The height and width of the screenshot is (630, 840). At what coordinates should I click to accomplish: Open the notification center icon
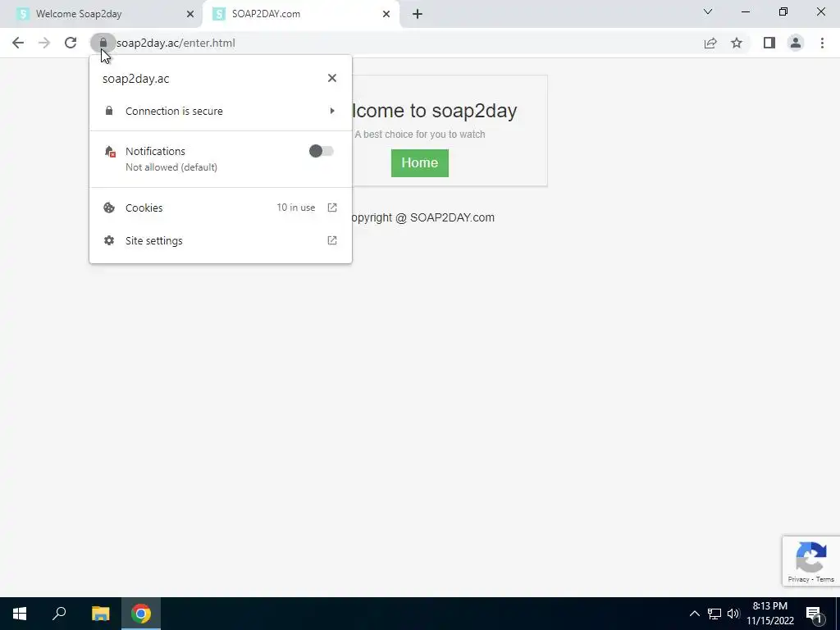pos(814,614)
